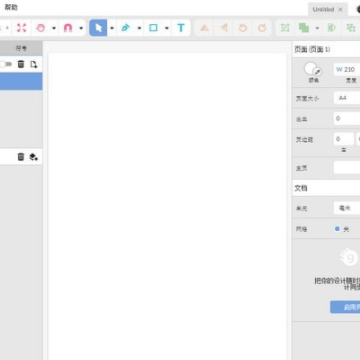Toggle the switch next to the page trash icon

(x=6, y=64)
